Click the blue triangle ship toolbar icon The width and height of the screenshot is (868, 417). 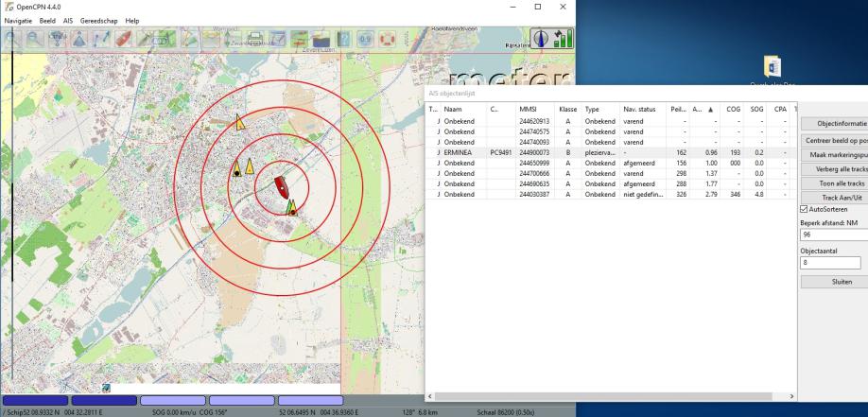coord(79,39)
